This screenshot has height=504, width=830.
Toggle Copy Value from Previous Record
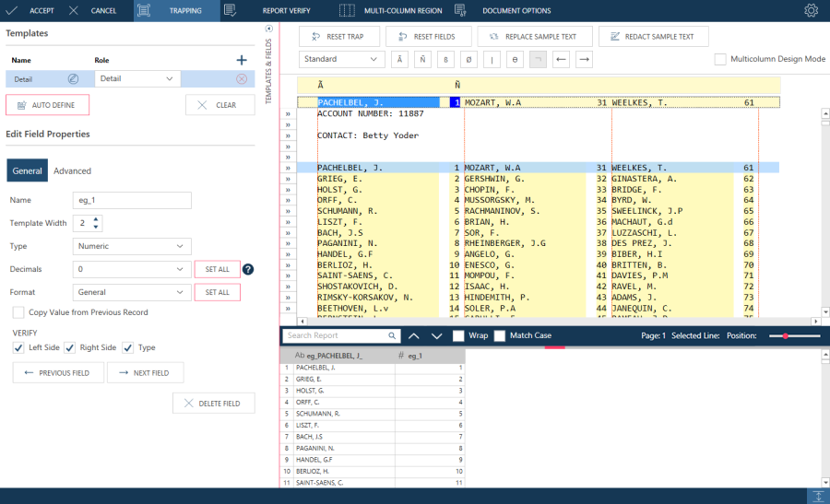(18, 312)
